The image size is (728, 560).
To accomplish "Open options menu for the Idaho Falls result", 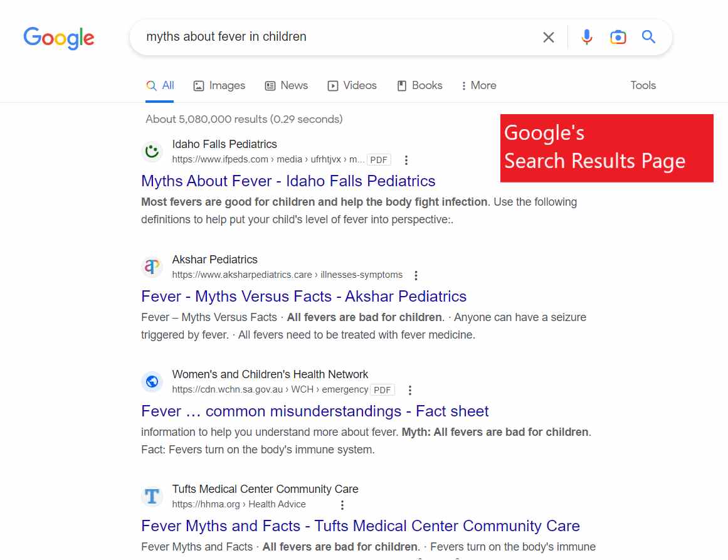I will [406, 160].
